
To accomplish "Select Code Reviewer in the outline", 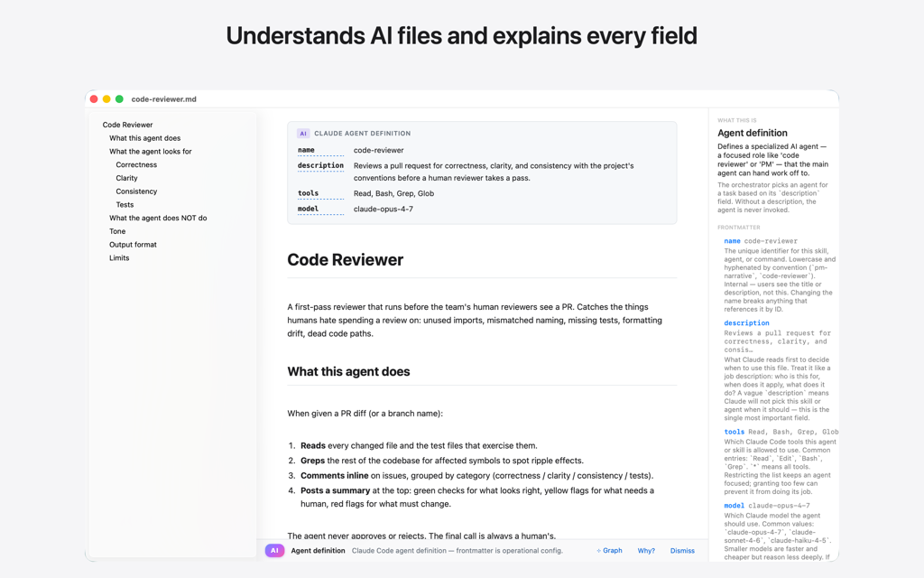I will pyautogui.click(x=127, y=125).
